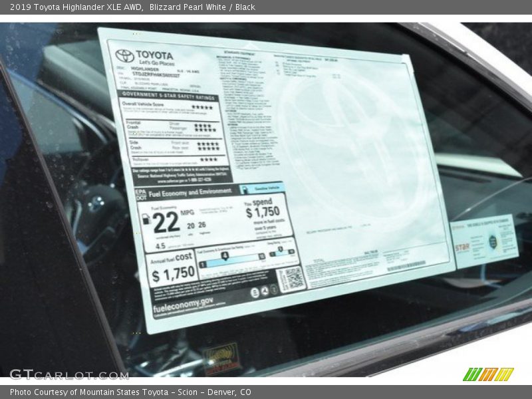Click the EPA DOT badge
Viewport: 532px width, 399px height.
140,195
